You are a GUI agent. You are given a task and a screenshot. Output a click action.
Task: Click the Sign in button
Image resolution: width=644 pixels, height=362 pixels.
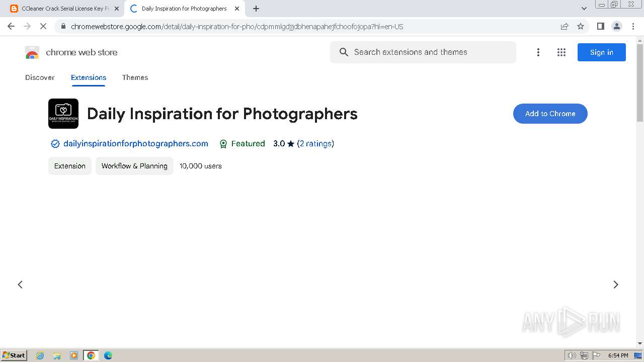(602, 52)
